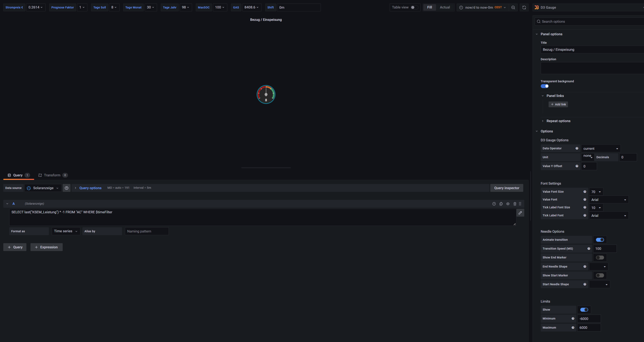
Task: Click the zoom out time range icon
Action: pyautogui.click(x=513, y=8)
